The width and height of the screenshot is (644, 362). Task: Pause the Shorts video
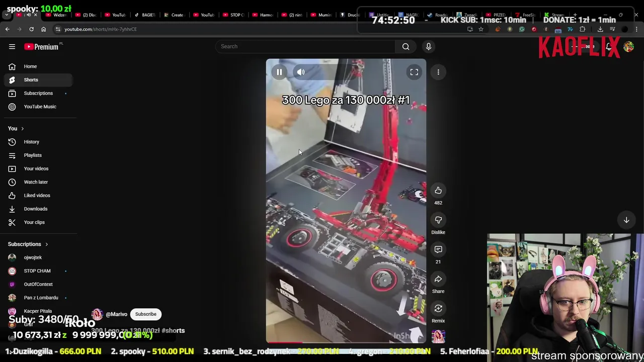pyautogui.click(x=279, y=72)
